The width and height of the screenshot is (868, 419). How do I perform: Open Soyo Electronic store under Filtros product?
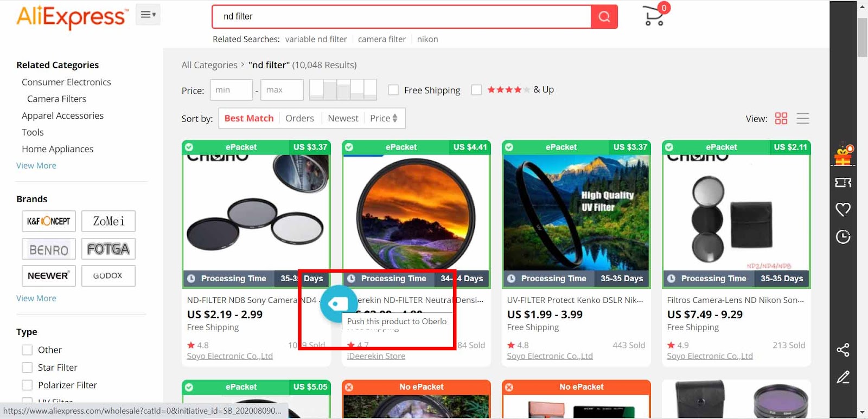[x=710, y=356]
